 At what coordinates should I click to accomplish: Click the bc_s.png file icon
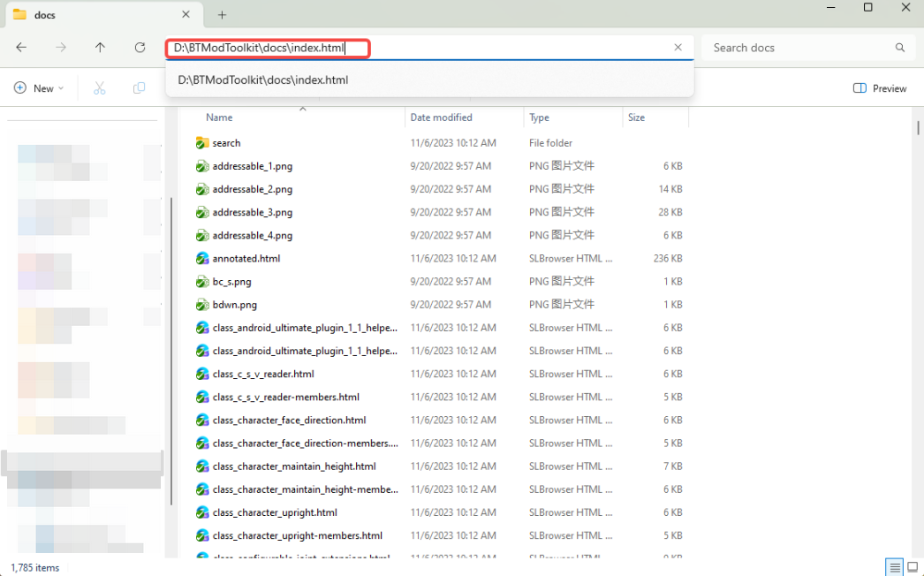point(202,281)
